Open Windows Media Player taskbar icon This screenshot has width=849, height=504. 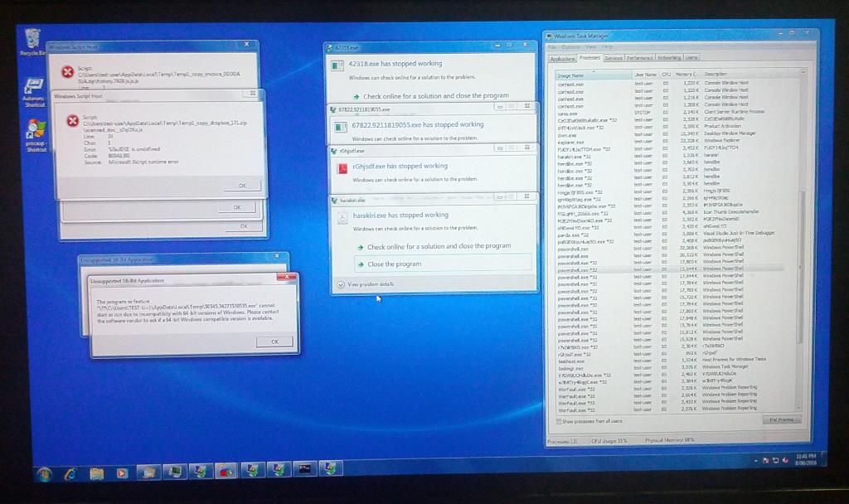[x=123, y=473]
